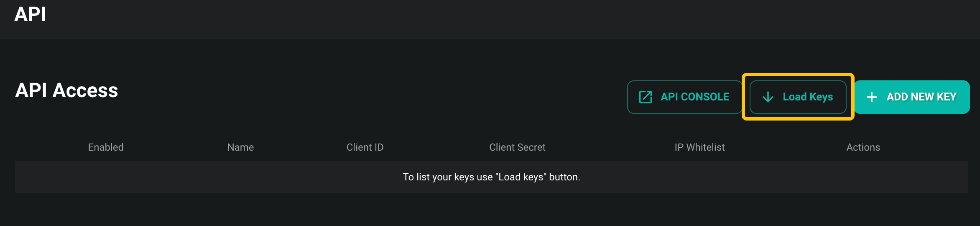Screen dimensions: 980x226
Task: Click the external-link icon on API Console
Action: (646, 97)
